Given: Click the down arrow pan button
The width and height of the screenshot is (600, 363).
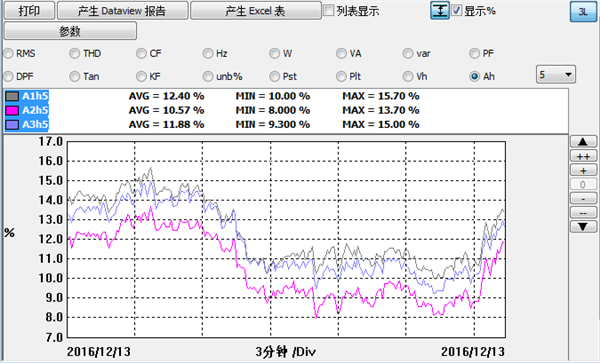Looking at the screenshot, I should [x=583, y=227].
